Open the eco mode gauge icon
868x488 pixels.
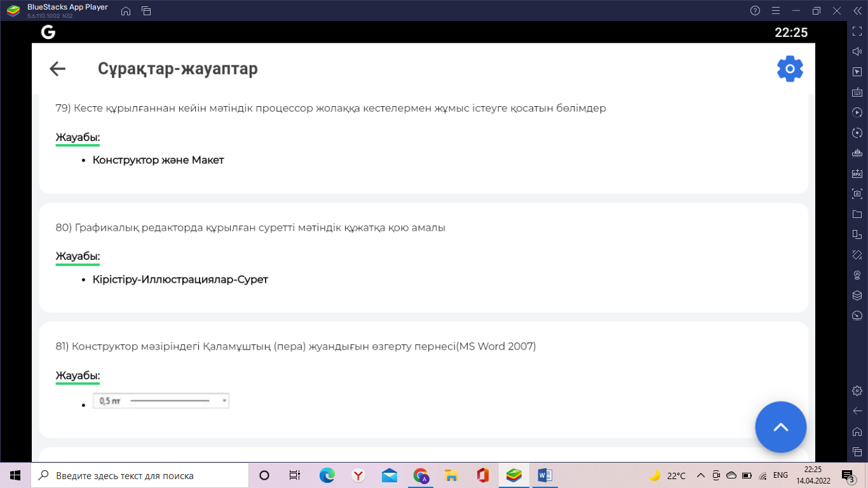click(857, 316)
